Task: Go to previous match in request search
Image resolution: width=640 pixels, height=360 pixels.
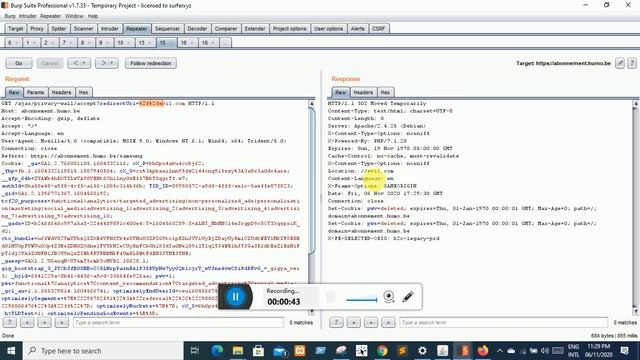Action: pyautogui.click(x=27, y=322)
